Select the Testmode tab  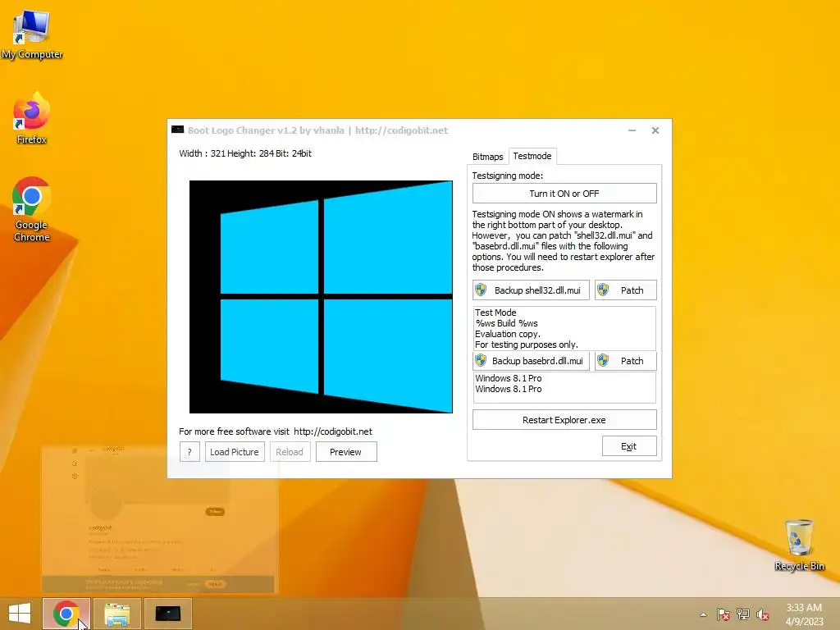(x=532, y=156)
